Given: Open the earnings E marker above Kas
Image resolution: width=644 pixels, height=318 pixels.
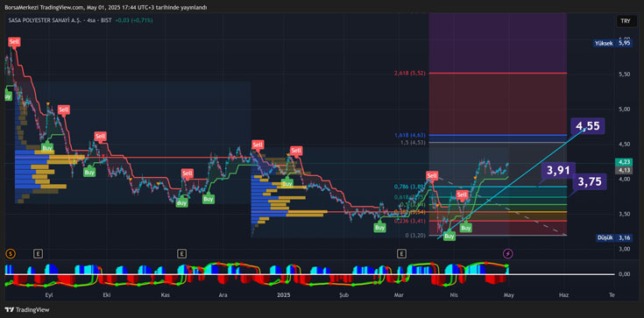Looking at the screenshot, I should pyautogui.click(x=182, y=253).
